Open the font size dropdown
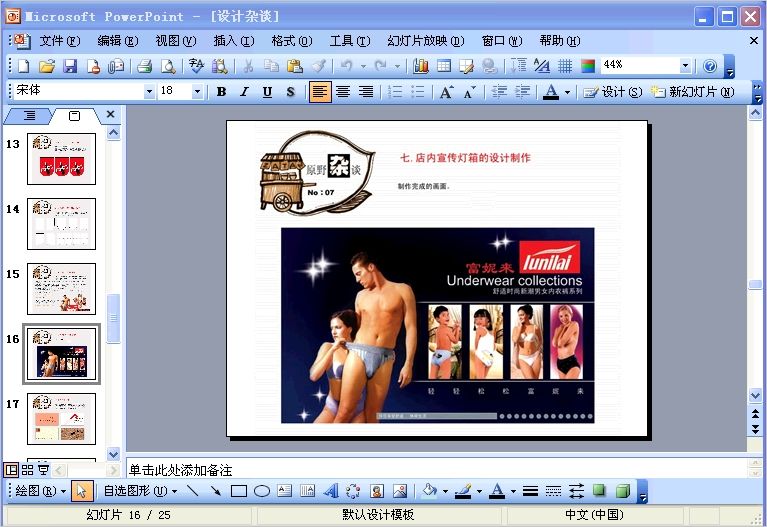767x527 pixels. coord(197,92)
